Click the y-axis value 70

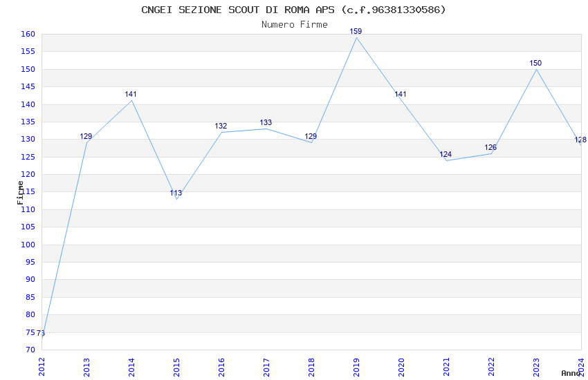pyautogui.click(x=30, y=350)
